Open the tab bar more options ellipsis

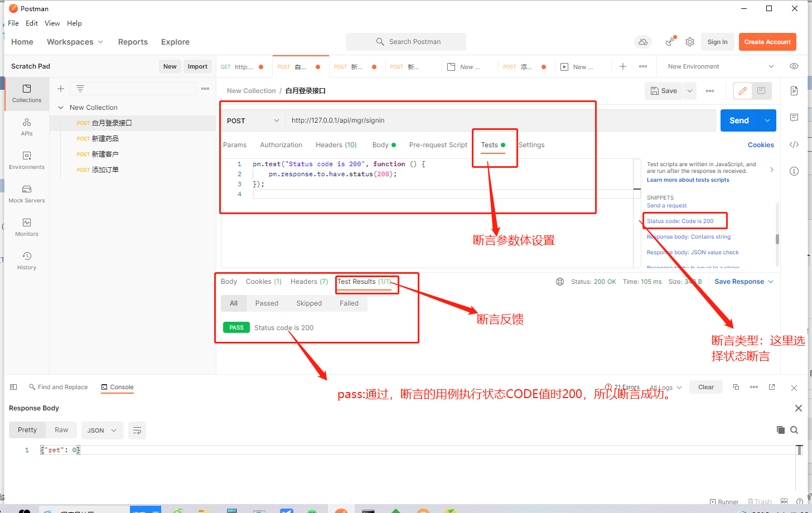point(643,66)
